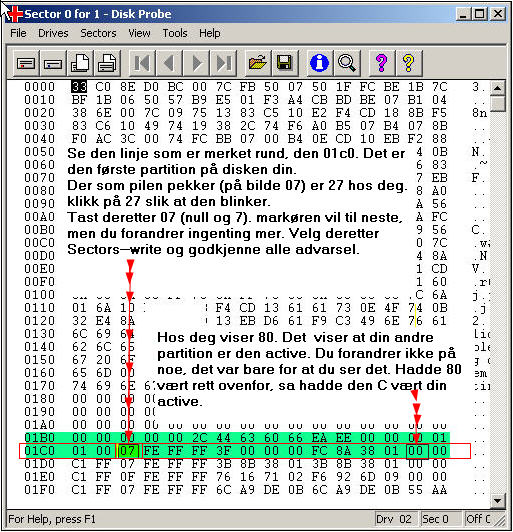Screen dimensions: 513x532
Task: Open the Tools menu
Action: 175,33
